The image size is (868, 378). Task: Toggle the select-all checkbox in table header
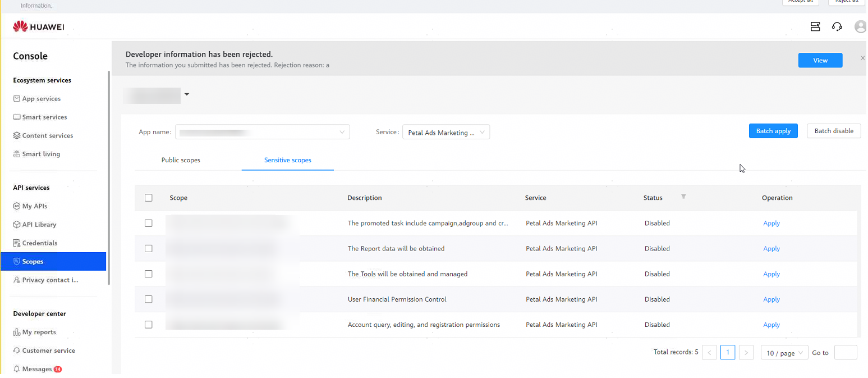[148, 198]
